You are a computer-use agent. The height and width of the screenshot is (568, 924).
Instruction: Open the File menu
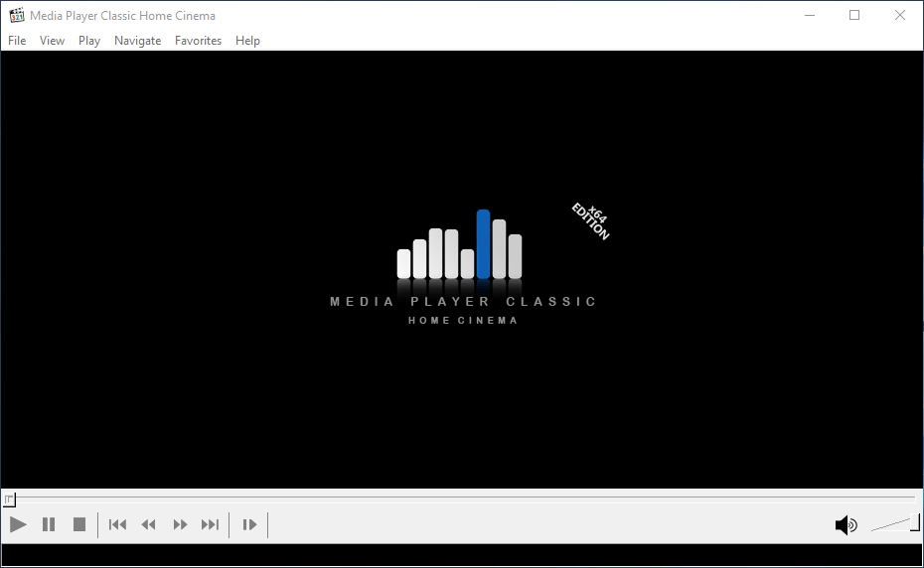(17, 41)
